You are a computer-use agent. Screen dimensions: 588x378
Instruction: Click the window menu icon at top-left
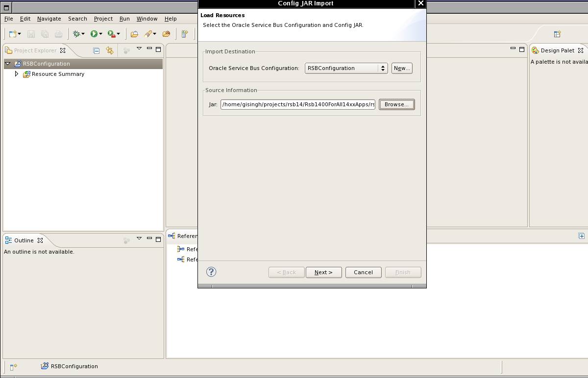(x=6, y=8)
